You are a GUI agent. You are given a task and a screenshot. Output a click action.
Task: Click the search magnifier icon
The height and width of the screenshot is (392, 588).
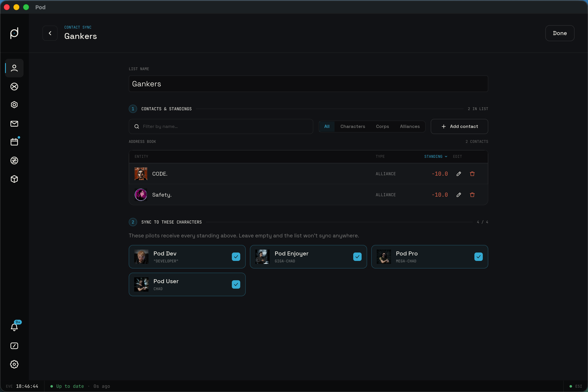pyautogui.click(x=137, y=126)
